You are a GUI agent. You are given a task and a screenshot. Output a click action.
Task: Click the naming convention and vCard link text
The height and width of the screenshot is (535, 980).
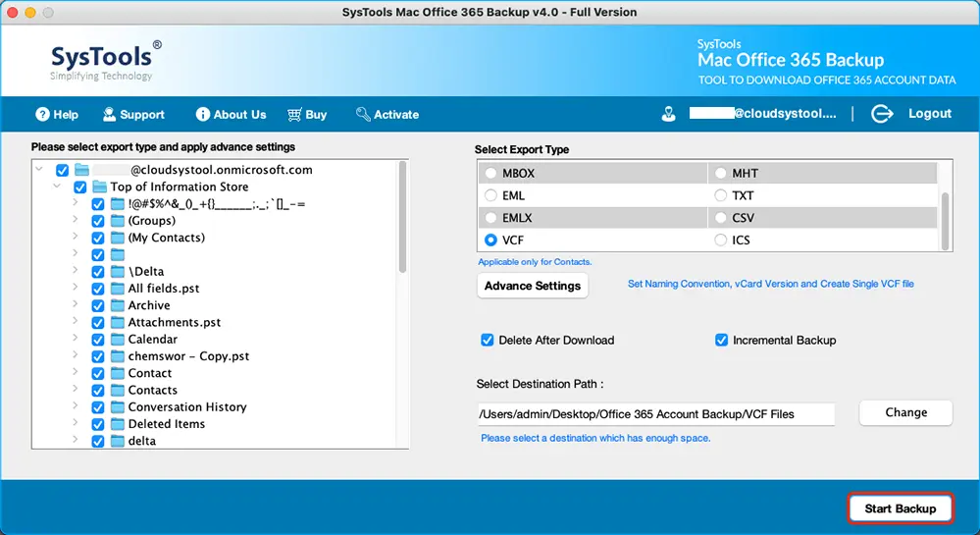coord(771,284)
